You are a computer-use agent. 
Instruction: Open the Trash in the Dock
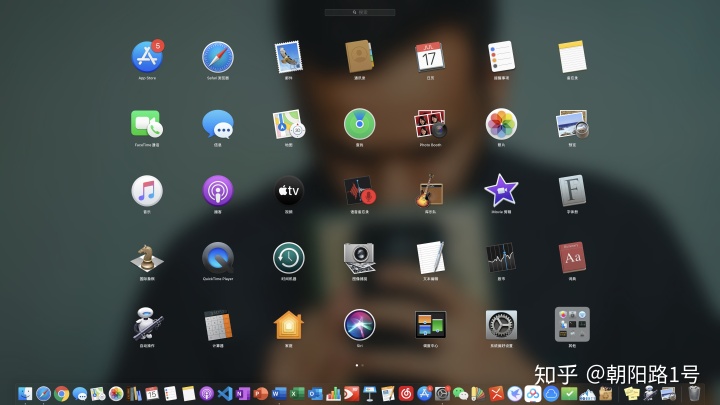click(694, 394)
